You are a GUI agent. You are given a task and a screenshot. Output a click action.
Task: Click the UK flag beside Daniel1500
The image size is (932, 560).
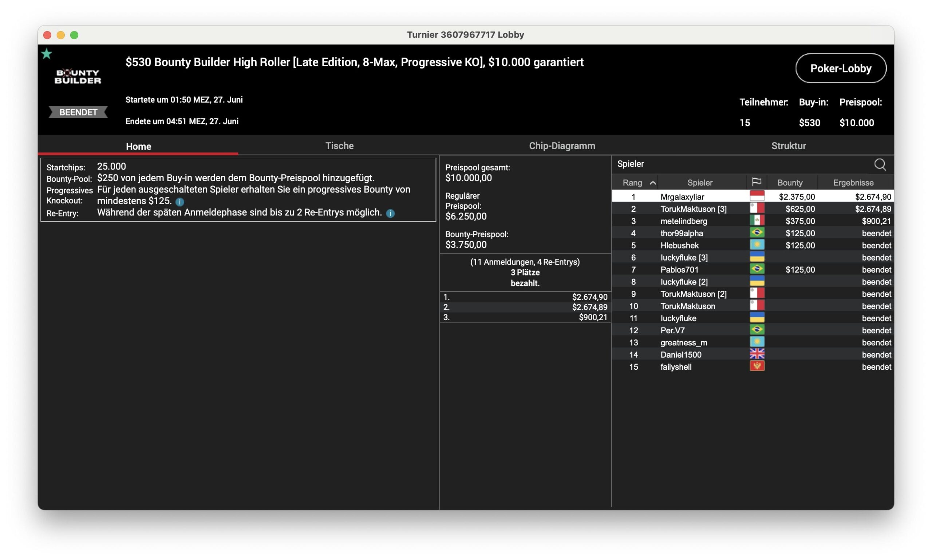[757, 354]
